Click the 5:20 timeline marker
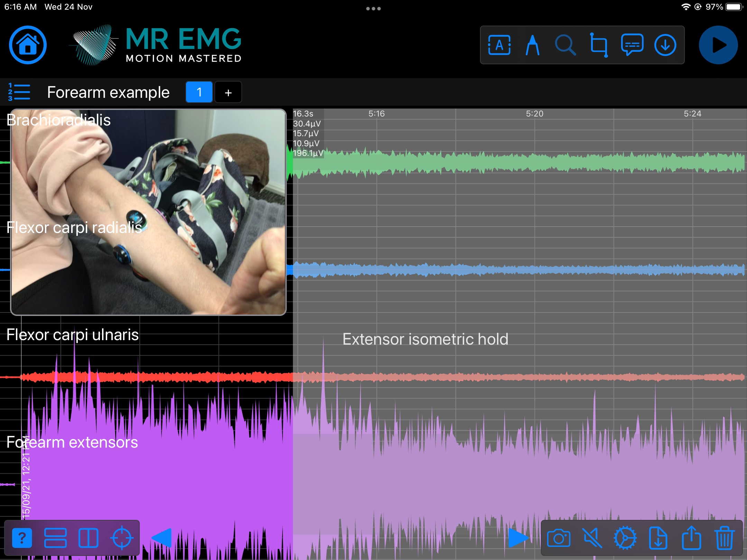 tap(535, 114)
